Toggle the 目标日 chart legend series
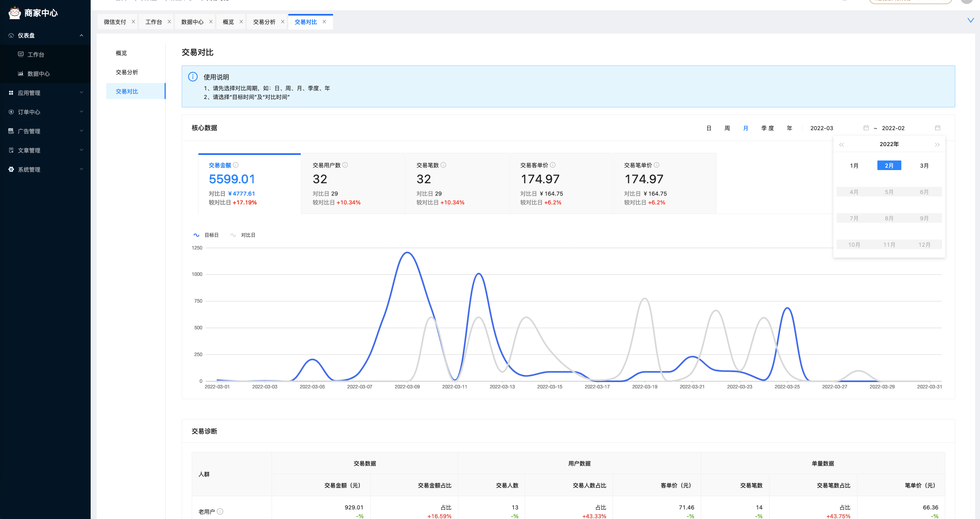 pos(206,235)
